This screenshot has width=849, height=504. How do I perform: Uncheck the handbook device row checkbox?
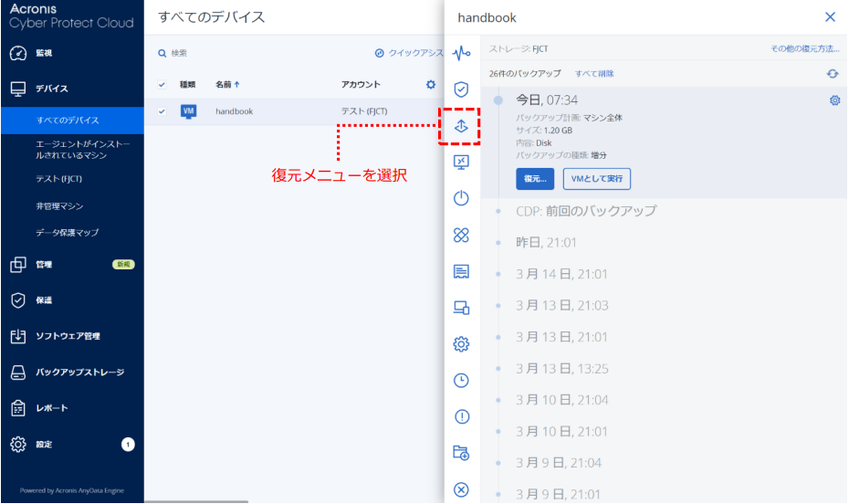click(162, 111)
